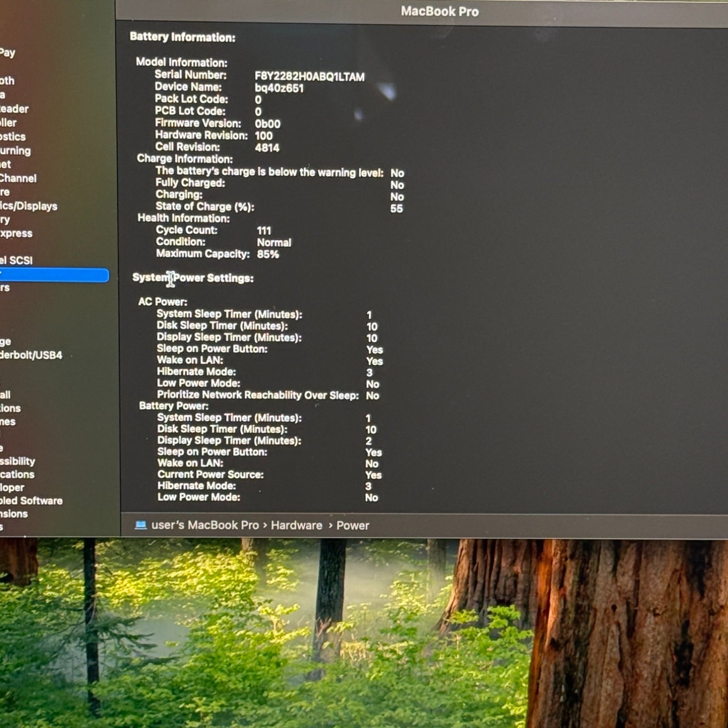This screenshot has width=728, height=728.
Task: Select the highlighted Power item in the sidebar
Action: coord(54,275)
